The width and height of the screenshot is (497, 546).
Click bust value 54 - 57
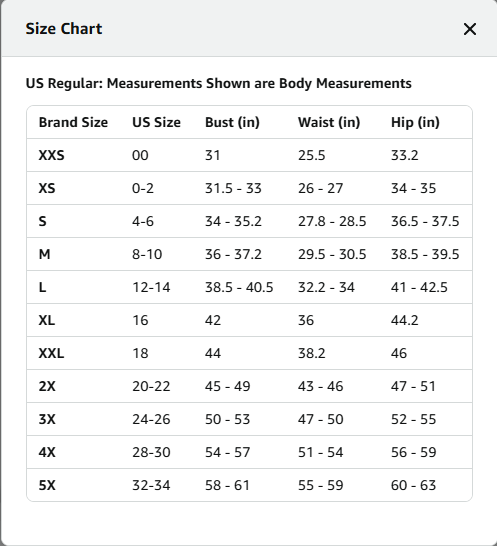(x=227, y=452)
